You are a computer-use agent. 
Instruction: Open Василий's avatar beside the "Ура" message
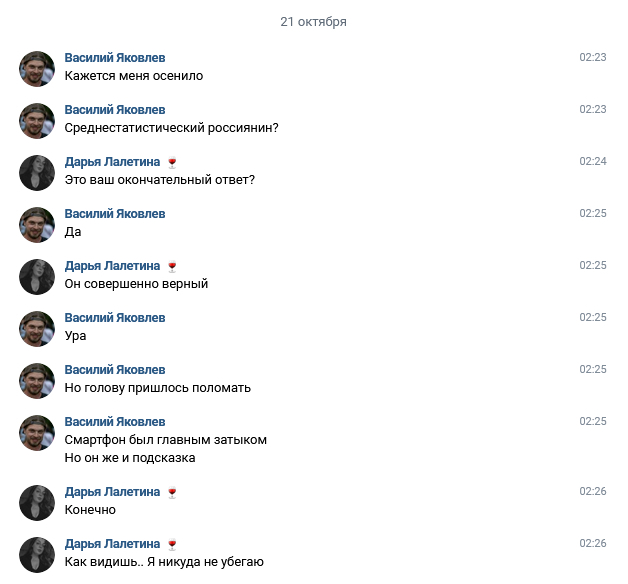click(x=36, y=328)
